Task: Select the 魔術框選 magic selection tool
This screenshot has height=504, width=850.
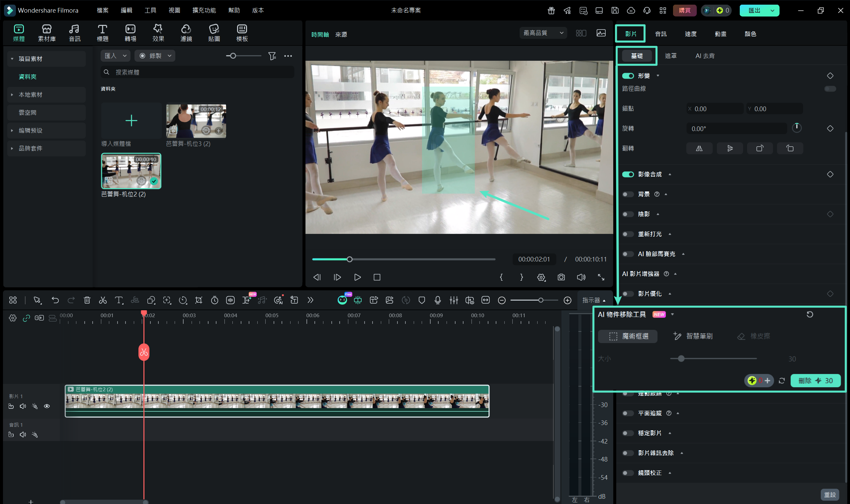Action: (x=628, y=336)
